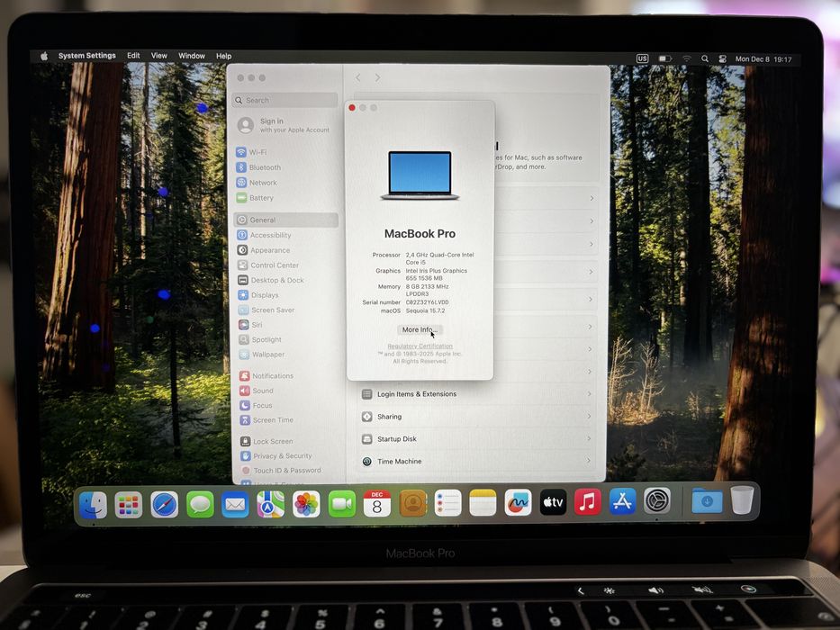The width and height of the screenshot is (840, 630).
Task: Open Freeform app from the Dock
Action: pyautogui.click(x=518, y=503)
